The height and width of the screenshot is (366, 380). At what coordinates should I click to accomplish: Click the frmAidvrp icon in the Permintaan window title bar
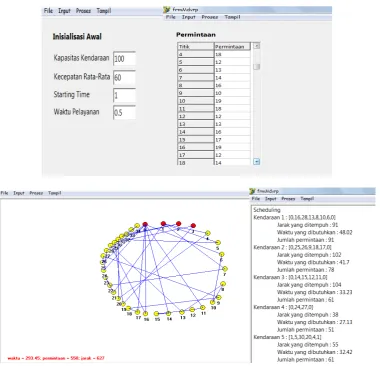167,10
